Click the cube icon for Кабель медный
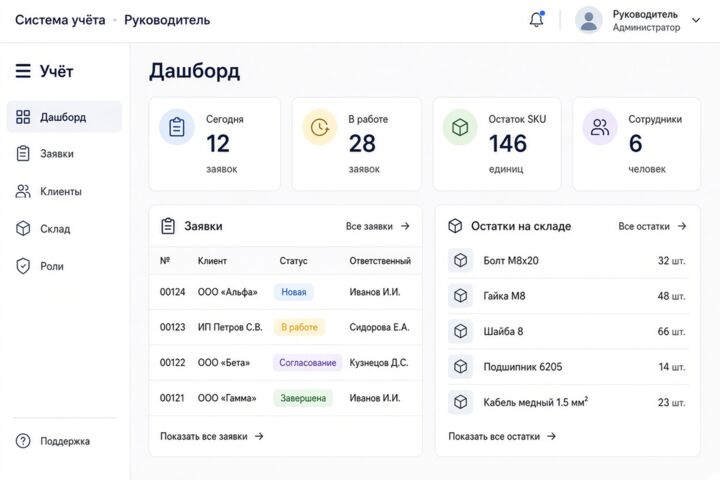 point(461,402)
